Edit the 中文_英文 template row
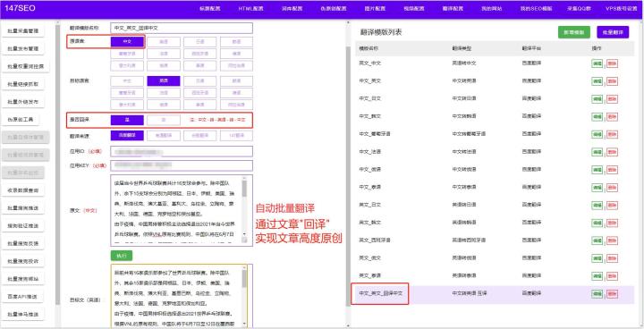Viewport: 644px width, 329px height. 597,81
